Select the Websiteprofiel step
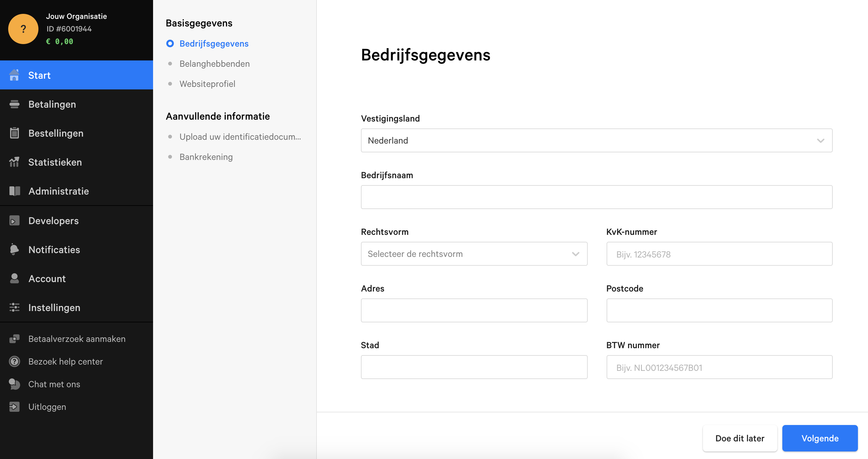 [x=207, y=84]
